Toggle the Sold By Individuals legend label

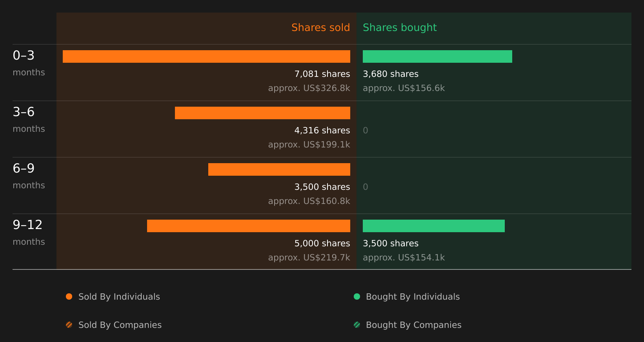119,297
